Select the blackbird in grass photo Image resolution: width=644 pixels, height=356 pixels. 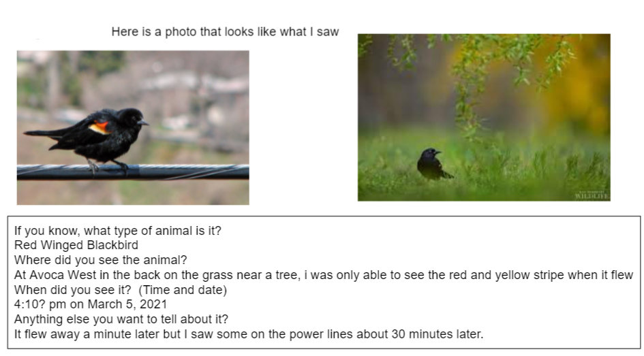pyautogui.click(x=484, y=117)
